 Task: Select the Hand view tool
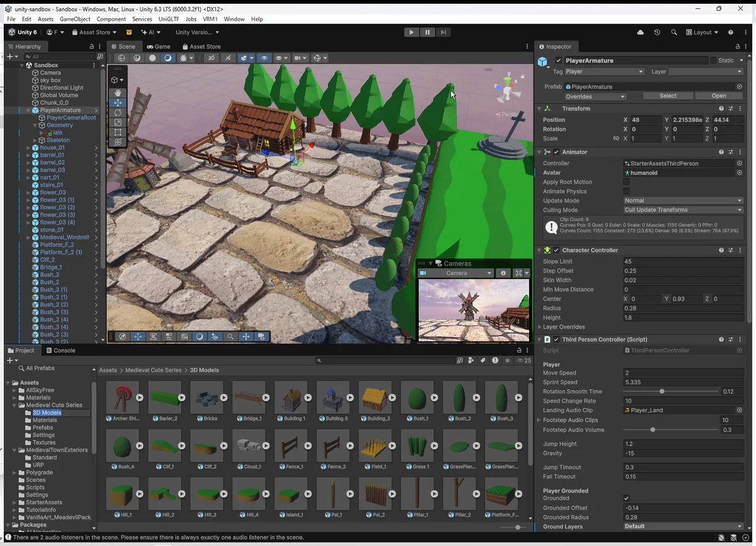tap(118, 93)
